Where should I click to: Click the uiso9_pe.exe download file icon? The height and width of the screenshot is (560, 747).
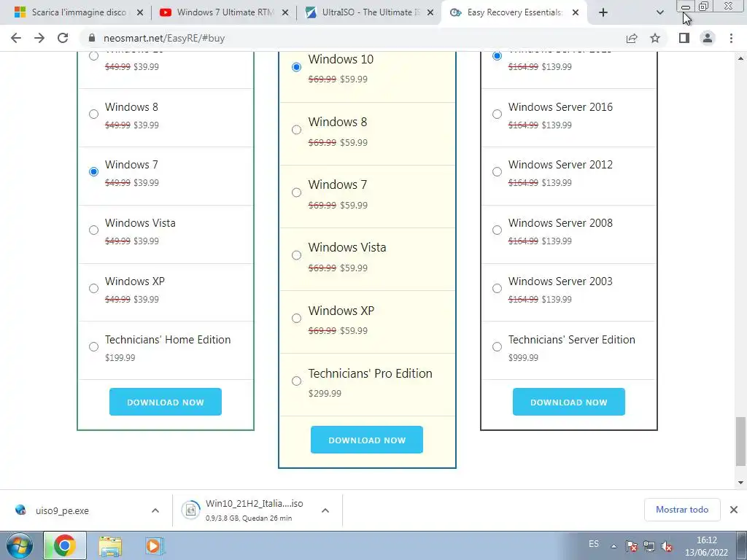20,510
